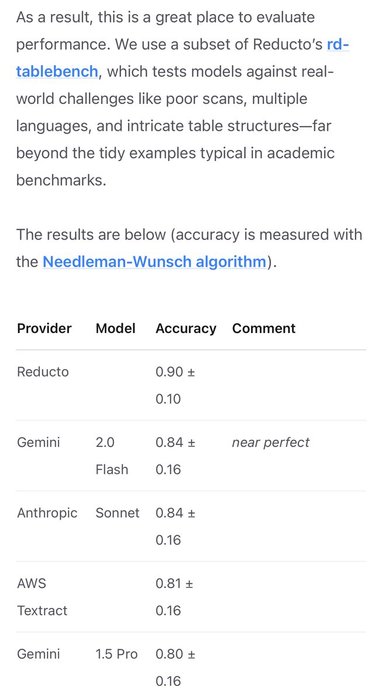Image resolution: width=382 pixels, height=700 pixels.
Task: Open the Needleman-Wunsch algorithm link
Action: tap(154, 262)
